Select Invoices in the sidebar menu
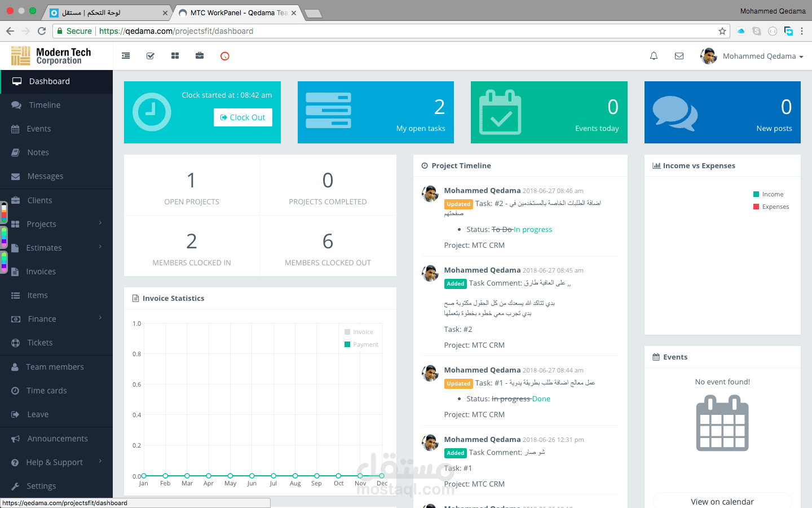This screenshot has width=812, height=508. pos(41,271)
